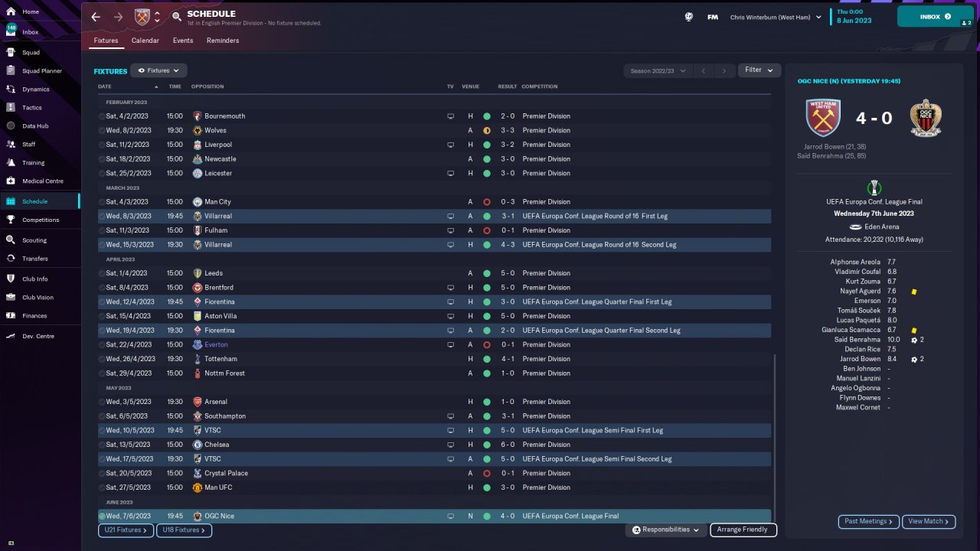Click the U21 Fixtures button
The image size is (980, 551).
(126, 530)
